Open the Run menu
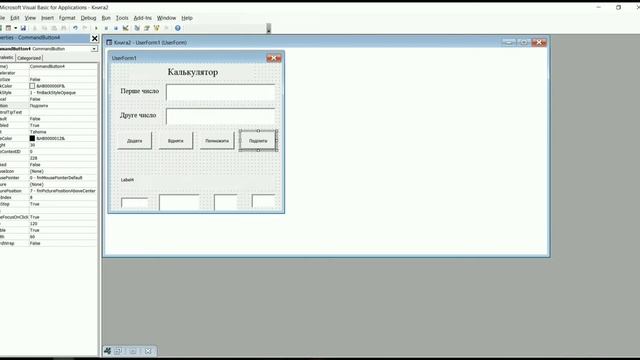The height and width of the screenshot is (360, 640). coord(106,18)
